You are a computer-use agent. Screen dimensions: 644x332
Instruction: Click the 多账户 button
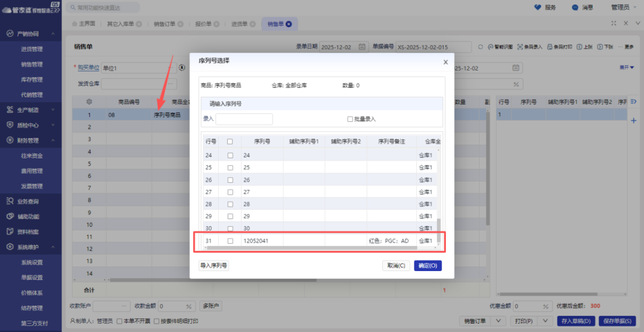tap(210, 306)
